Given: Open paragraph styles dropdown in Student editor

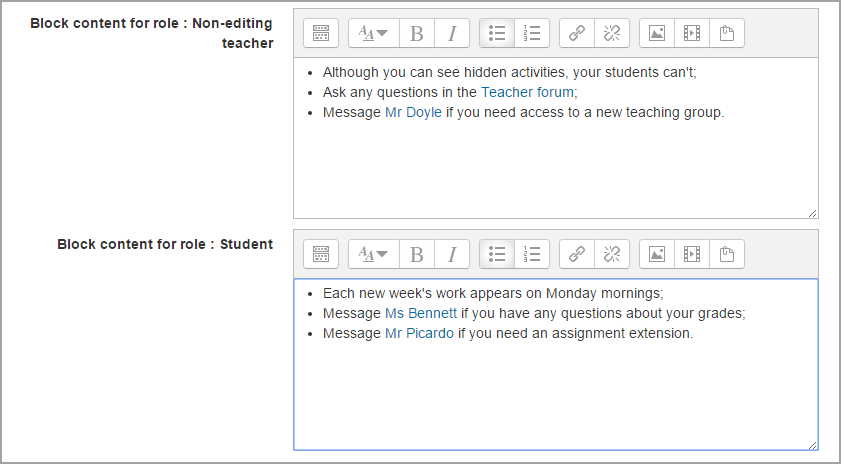Looking at the screenshot, I should pos(374,254).
